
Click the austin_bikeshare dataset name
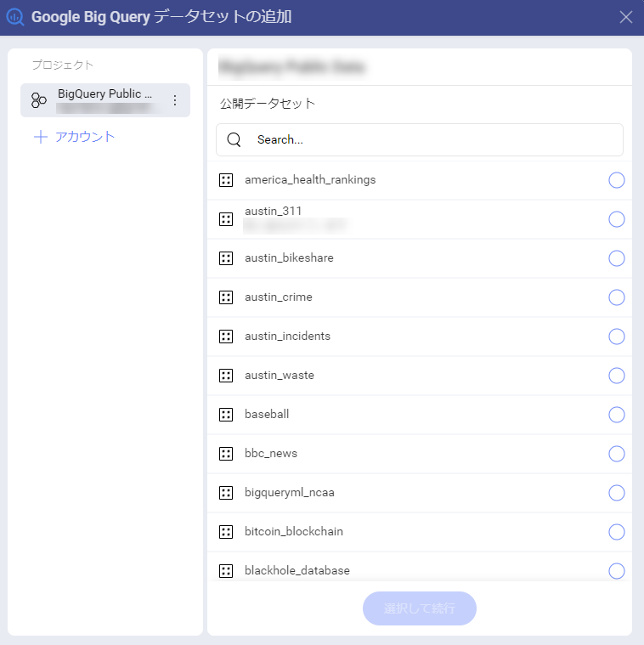pyautogui.click(x=289, y=258)
